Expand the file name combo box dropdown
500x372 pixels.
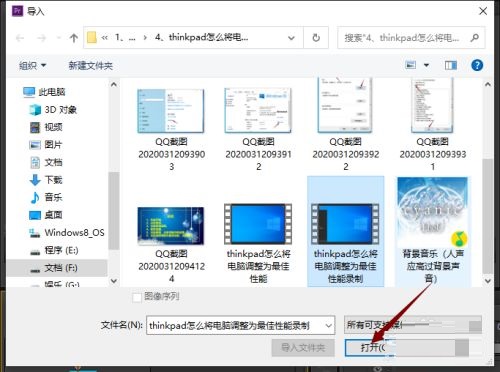click(x=329, y=325)
